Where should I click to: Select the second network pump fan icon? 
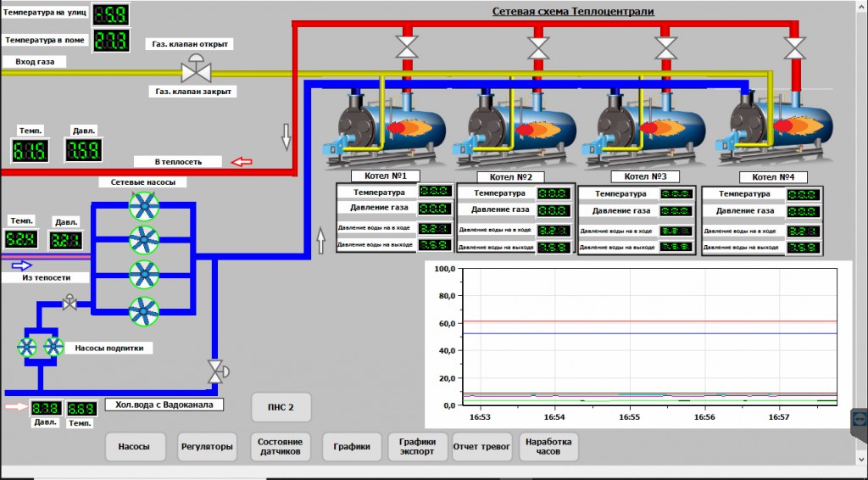(x=144, y=240)
